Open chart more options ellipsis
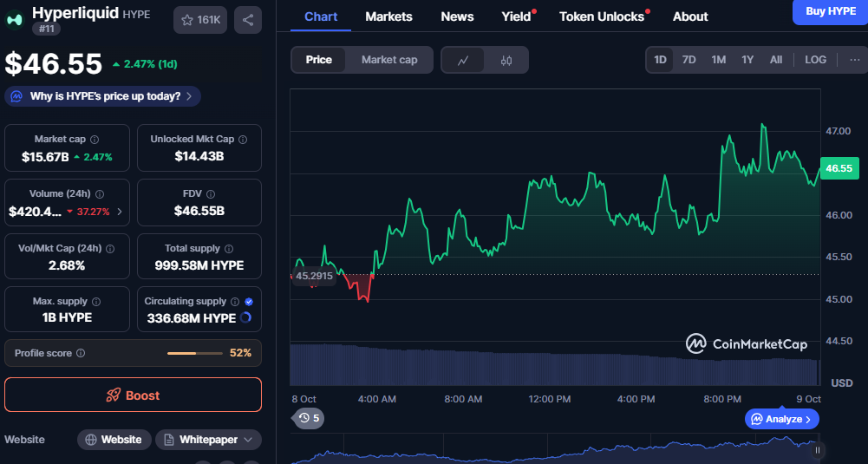 click(854, 60)
